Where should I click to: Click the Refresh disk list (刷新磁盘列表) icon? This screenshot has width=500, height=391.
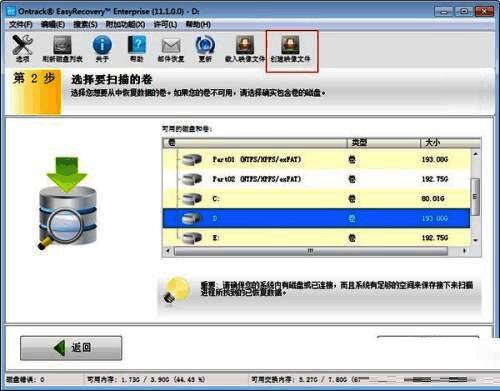pyautogui.click(x=62, y=48)
